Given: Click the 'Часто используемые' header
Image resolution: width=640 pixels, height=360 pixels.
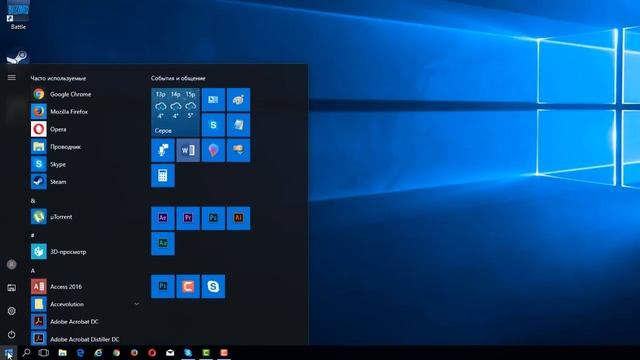Looking at the screenshot, I should pyautogui.click(x=58, y=78).
